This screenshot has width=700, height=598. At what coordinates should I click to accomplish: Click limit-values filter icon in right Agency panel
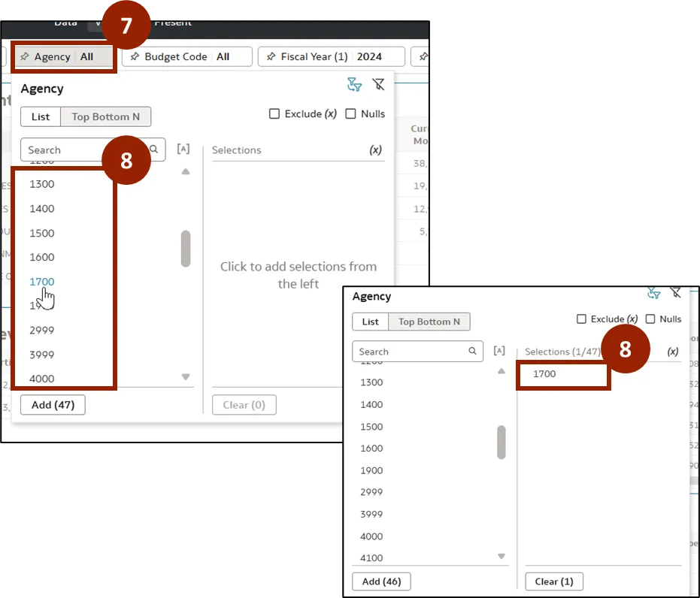point(654,293)
